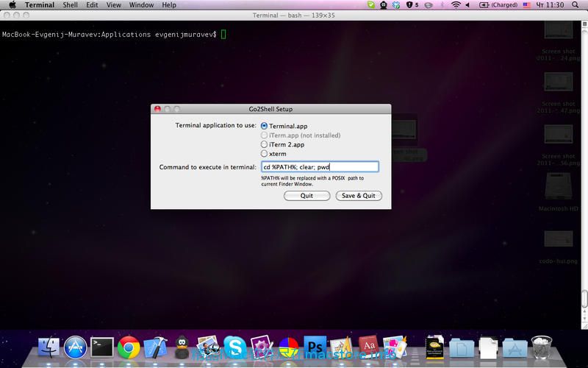Click the US flag input source icon
588x368 pixels.
click(x=527, y=5)
